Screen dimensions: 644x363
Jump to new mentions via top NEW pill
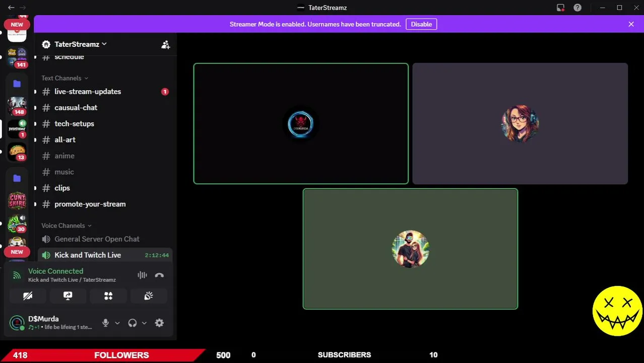17,25
